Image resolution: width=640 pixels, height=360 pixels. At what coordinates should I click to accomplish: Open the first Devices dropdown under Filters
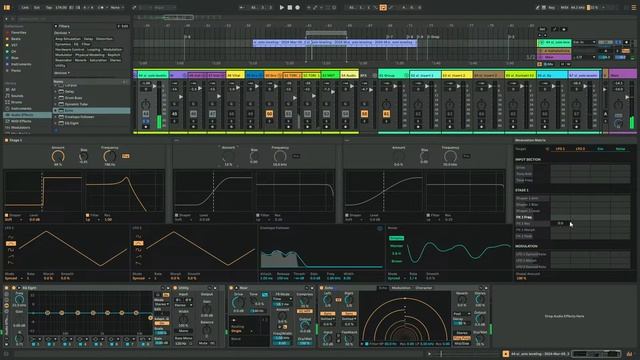62,33
